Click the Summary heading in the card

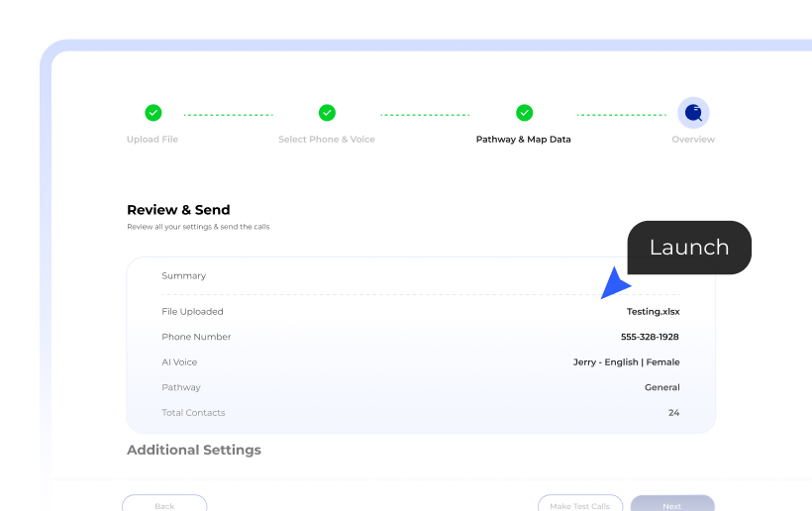(184, 276)
